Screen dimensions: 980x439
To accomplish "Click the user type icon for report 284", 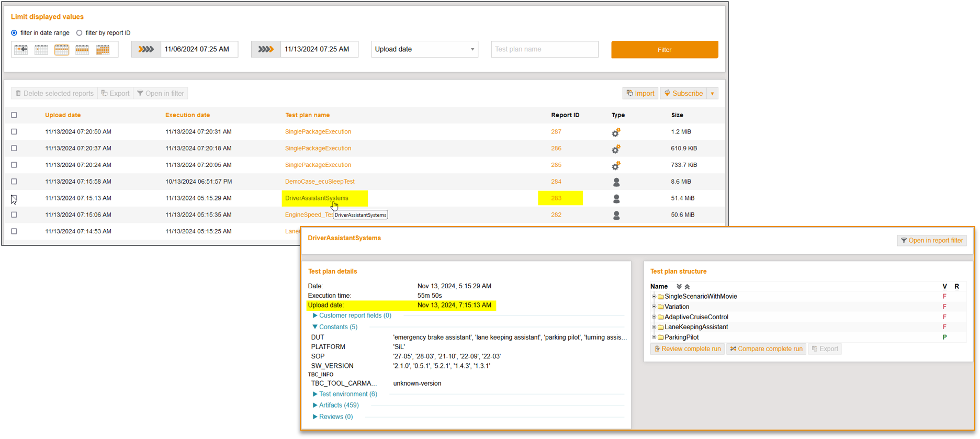I will [x=616, y=182].
